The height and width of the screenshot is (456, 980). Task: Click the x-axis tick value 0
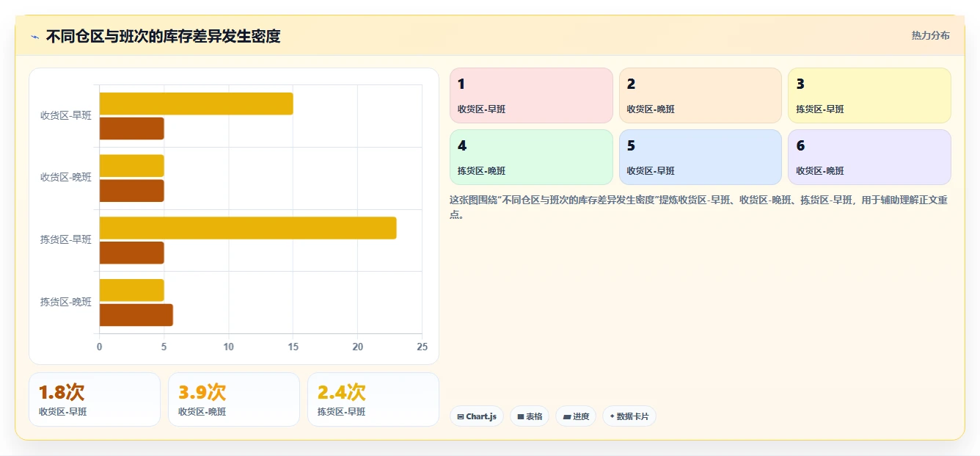tap(100, 347)
